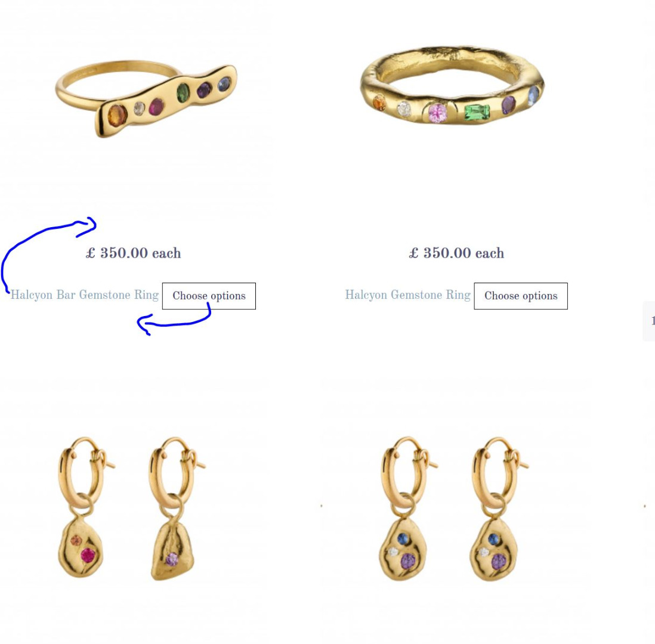This screenshot has width=655, height=644.
Task: Open the mismatched pink gemstone earrings image
Action: coord(132,508)
